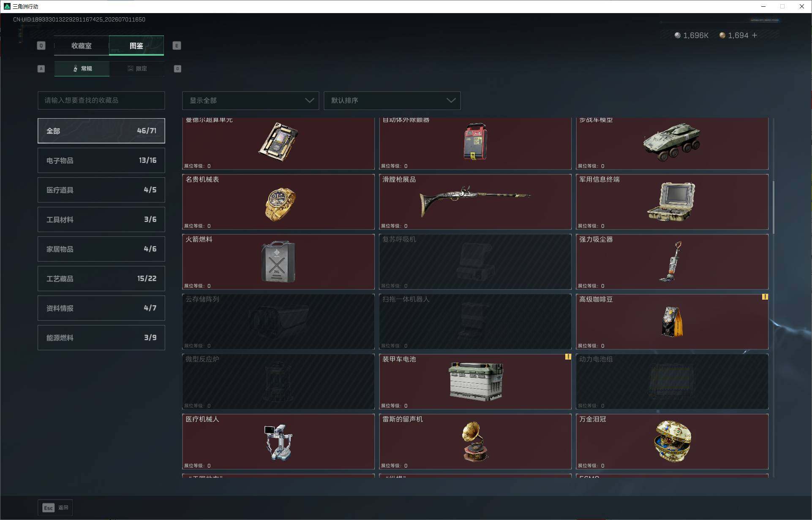Select the 火箭燃料 fuel canister icon

click(278, 262)
